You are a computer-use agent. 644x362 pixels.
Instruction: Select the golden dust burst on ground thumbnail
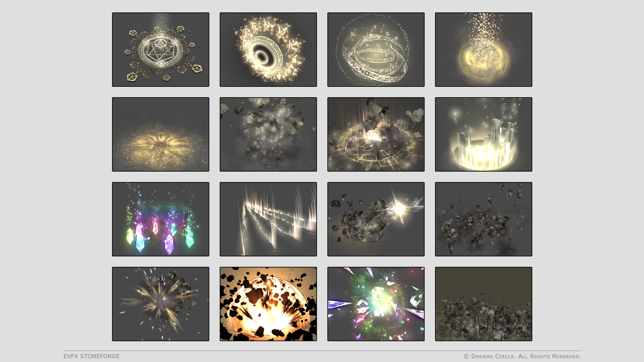(x=160, y=134)
